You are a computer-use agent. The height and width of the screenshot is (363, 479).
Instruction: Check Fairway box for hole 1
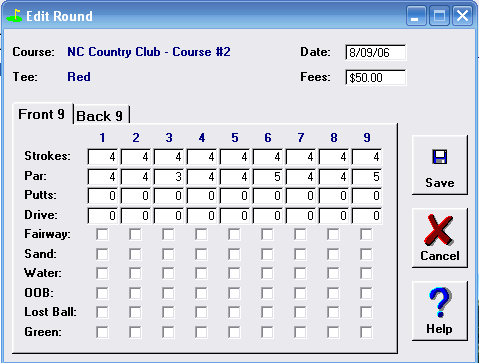[x=102, y=234]
